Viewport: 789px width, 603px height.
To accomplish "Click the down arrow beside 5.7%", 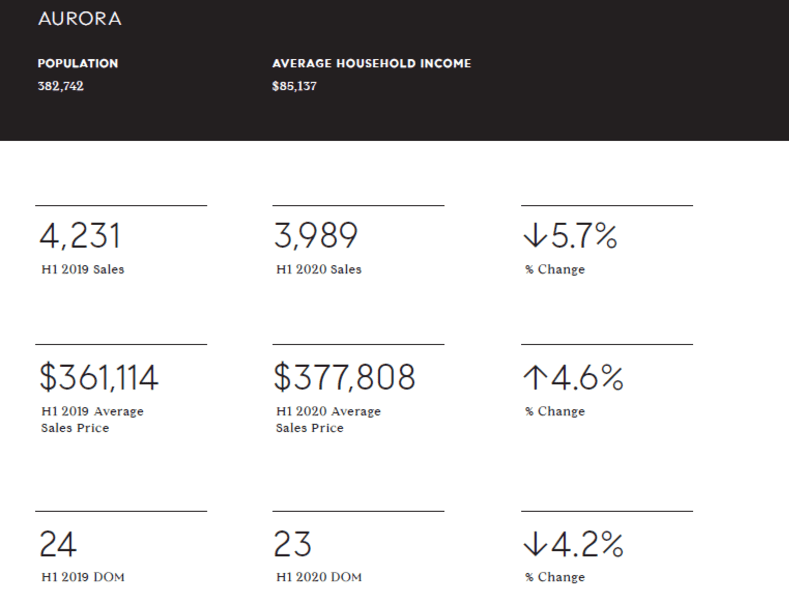I will click(x=535, y=236).
